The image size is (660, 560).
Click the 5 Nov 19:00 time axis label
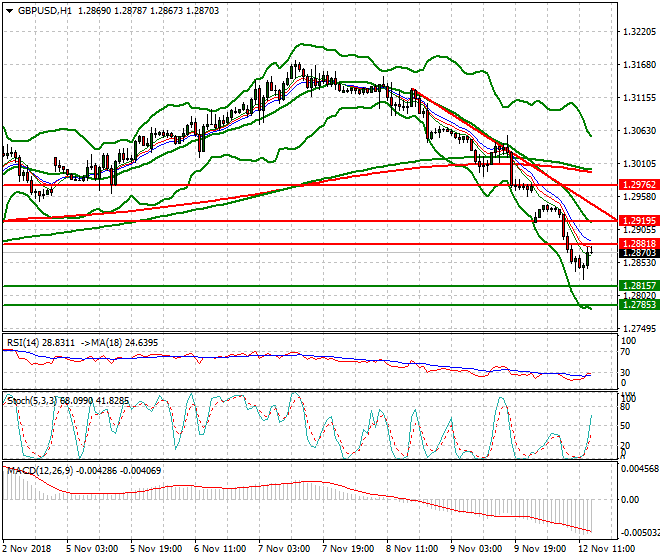(x=156, y=549)
